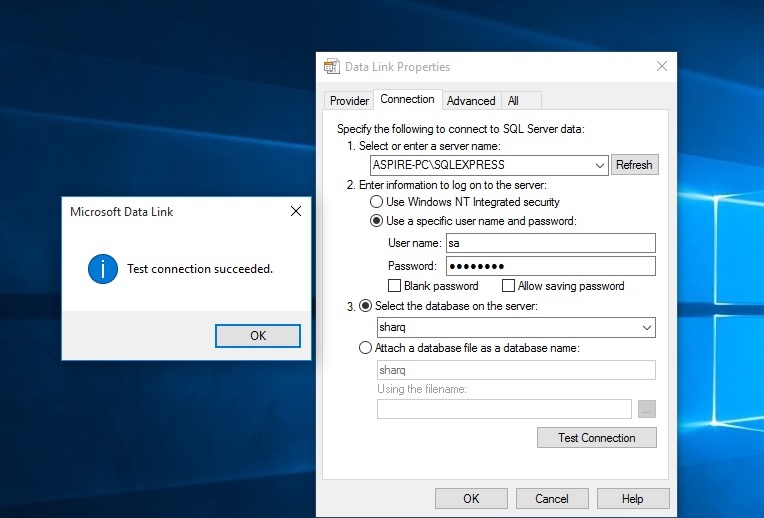764x518 pixels.
Task: Click 'Specify the following to connect' instruction text
Action: [460, 129]
